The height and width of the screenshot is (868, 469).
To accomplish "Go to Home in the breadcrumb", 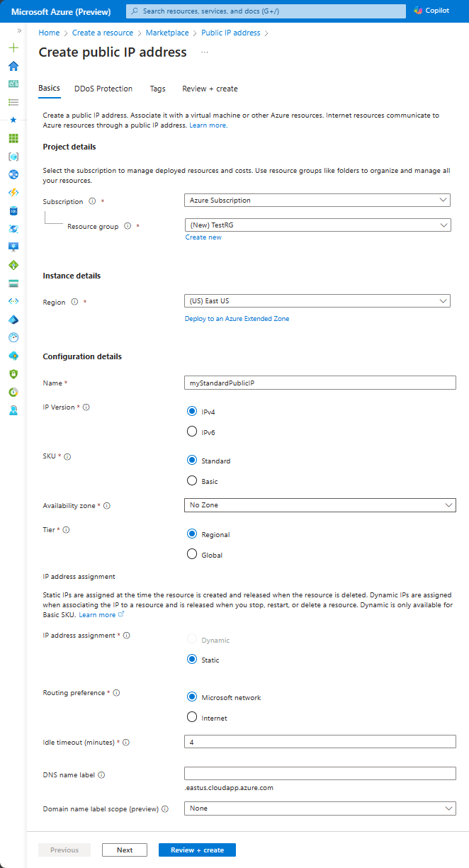I will click(x=49, y=33).
